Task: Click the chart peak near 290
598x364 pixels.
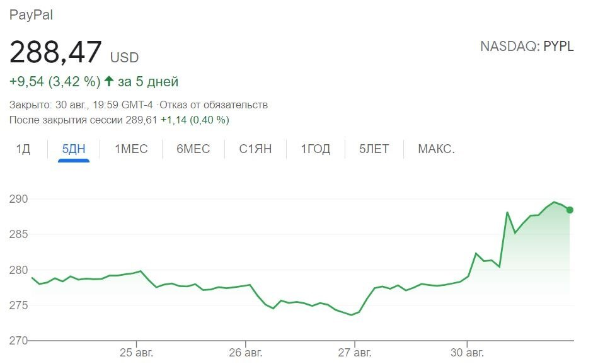Action: pyautogui.click(x=553, y=202)
